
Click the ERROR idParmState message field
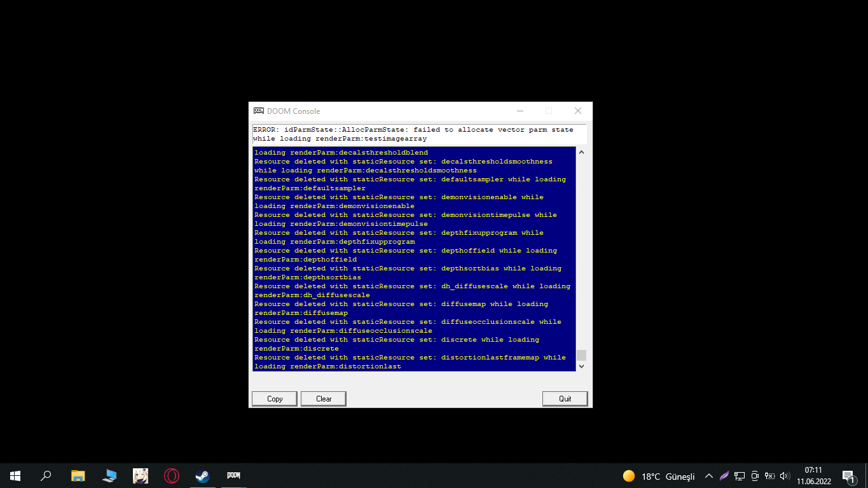click(419, 134)
